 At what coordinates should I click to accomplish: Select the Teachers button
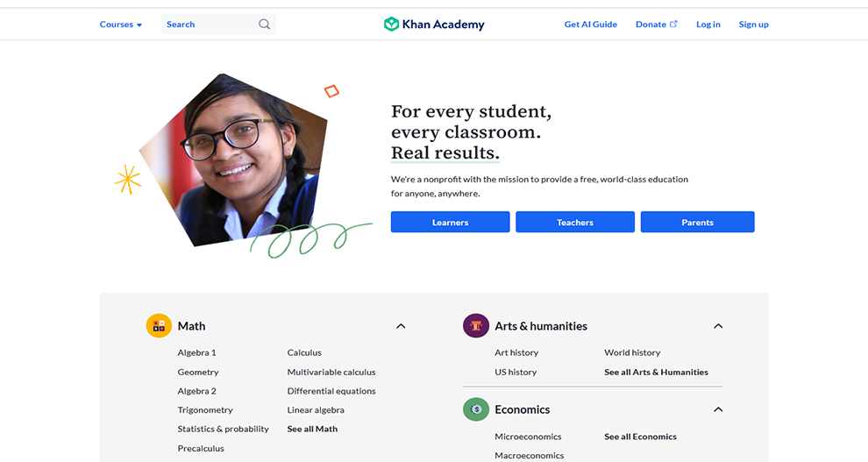coord(575,222)
